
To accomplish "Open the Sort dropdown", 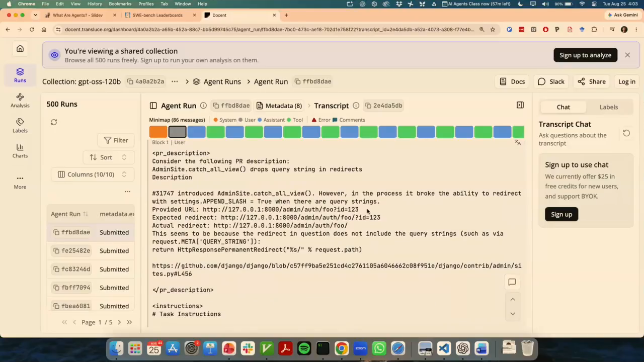I will 108,157.
